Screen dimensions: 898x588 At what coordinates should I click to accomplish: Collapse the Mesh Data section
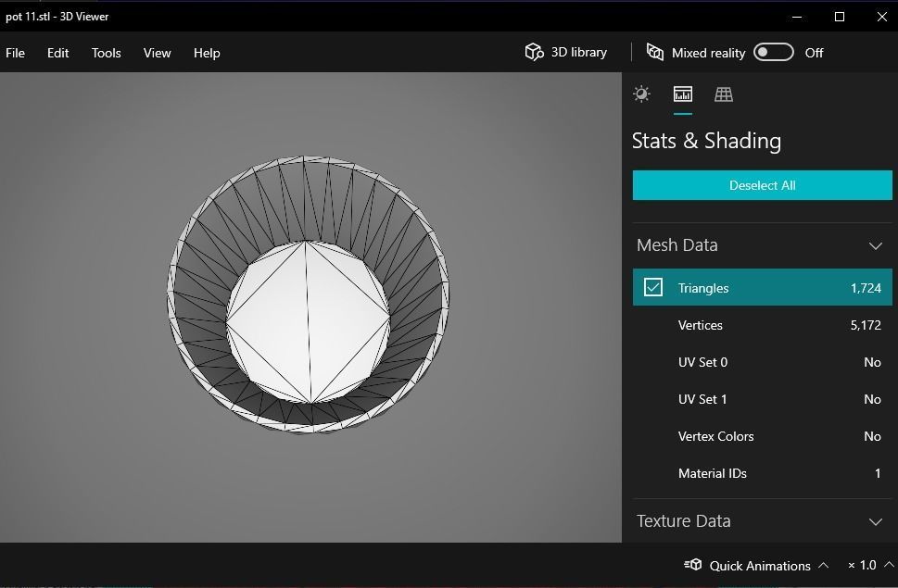(x=875, y=246)
